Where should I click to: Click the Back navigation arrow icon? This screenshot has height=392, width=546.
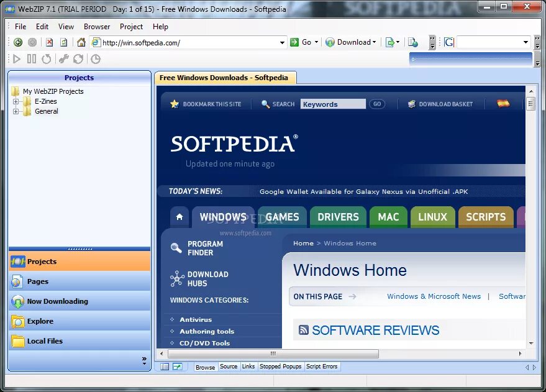[x=18, y=42]
